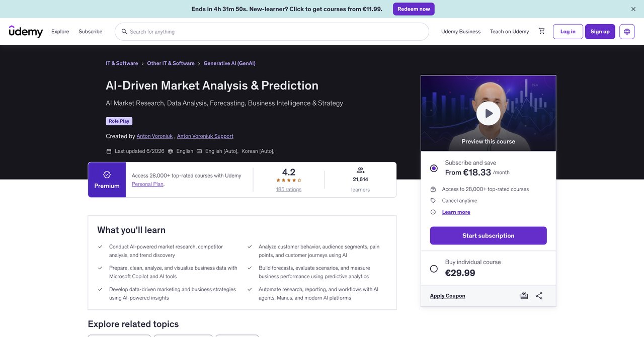Click the Other IT & Software breadcrumb
Image resolution: width=644 pixels, height=337 pixels.
171,63
